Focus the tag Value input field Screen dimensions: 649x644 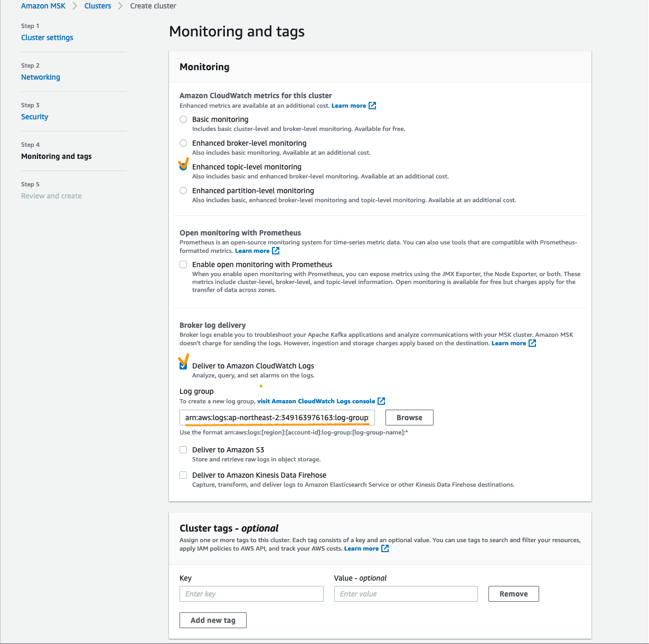click(406, 594)
